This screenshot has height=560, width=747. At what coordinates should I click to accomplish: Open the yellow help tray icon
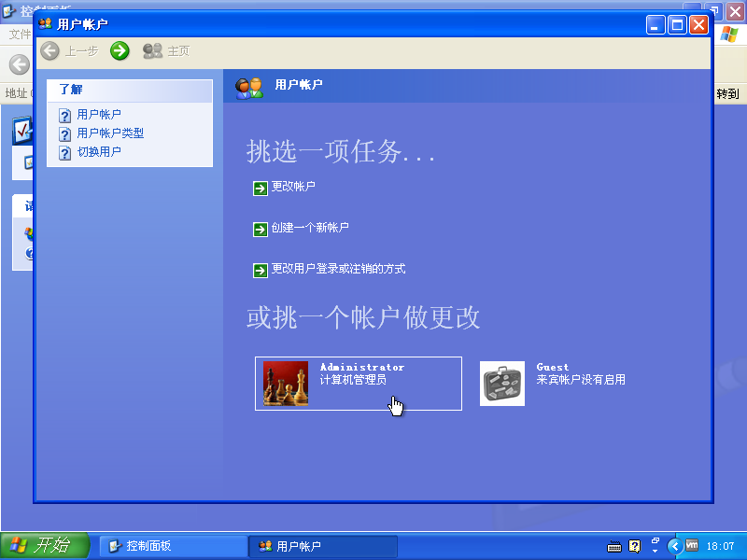[636, 546]
